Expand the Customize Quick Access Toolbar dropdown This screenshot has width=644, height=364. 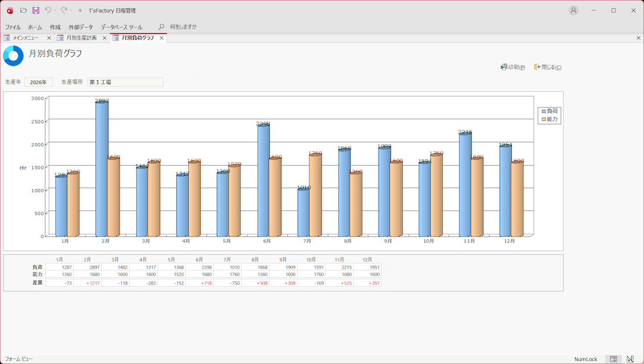(80, 11)
